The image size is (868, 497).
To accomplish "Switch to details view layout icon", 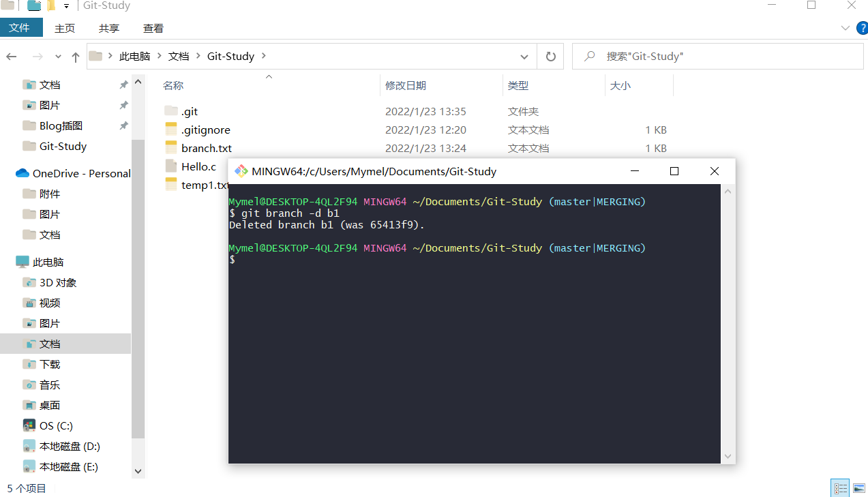I will [841, 488].
